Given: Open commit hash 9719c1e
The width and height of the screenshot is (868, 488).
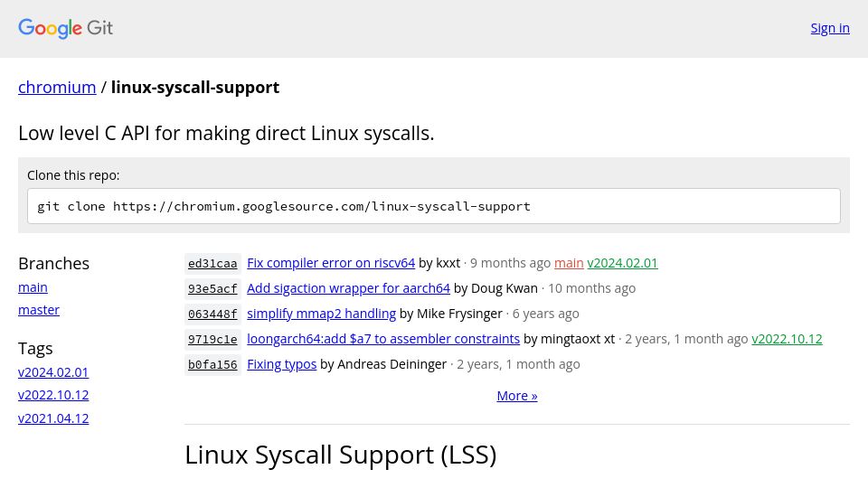Looking at the screenshot, I should tap(212, 339).
